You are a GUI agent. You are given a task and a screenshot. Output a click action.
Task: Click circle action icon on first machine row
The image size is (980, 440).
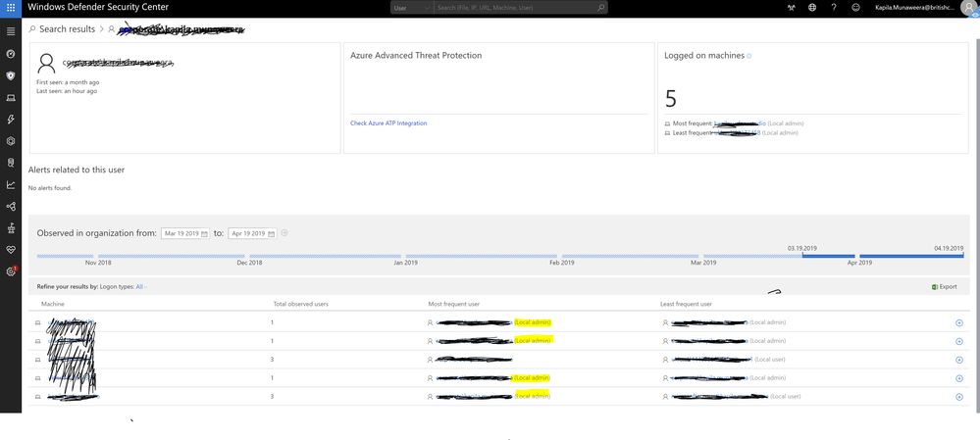[x=959, y=322]
